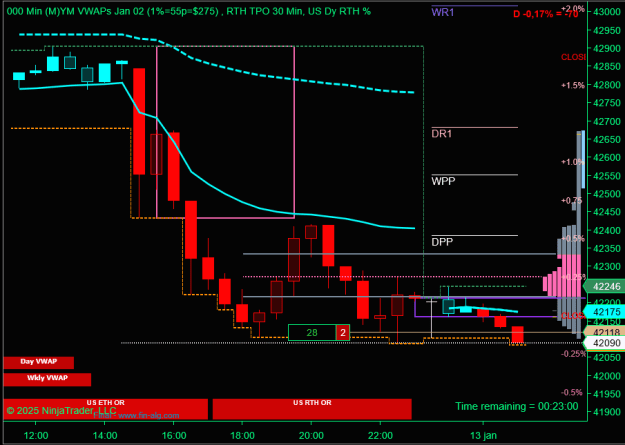Screen dimensions: 625x445
Task: Click the Wkly VWAP red label
Action: (47, 379)
